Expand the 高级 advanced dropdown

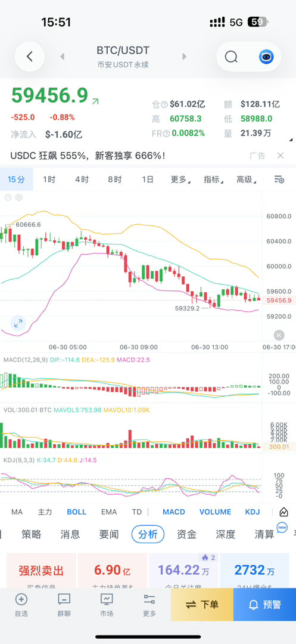(x=247, y=179)
